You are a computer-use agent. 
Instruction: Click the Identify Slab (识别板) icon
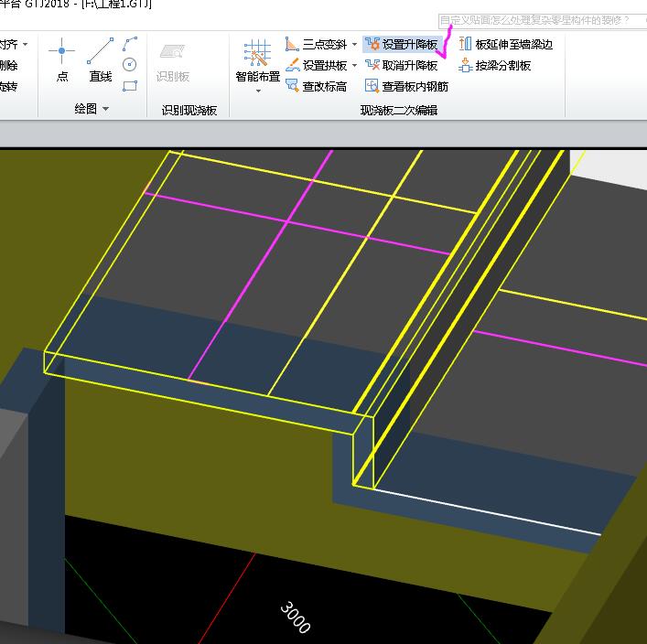[172, 62]
